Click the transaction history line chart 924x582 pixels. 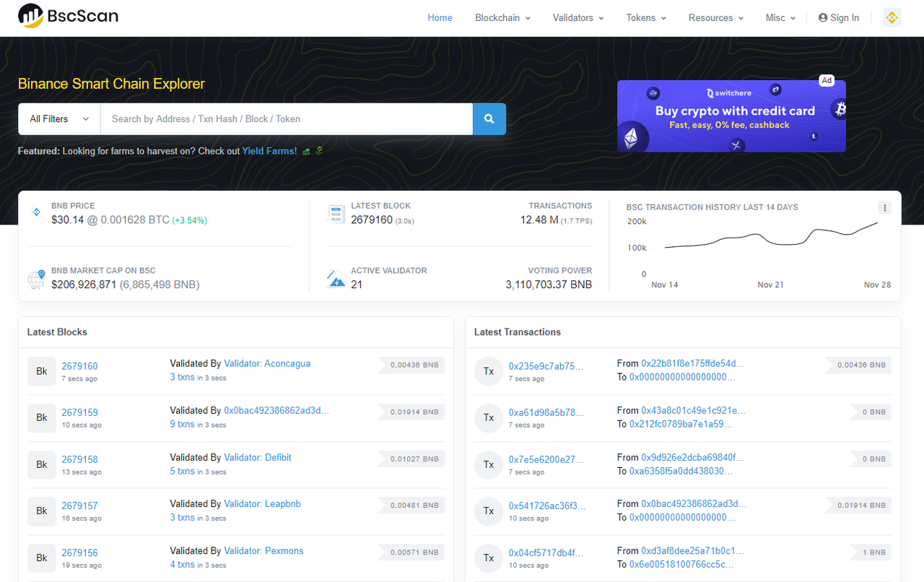[771, 237]
